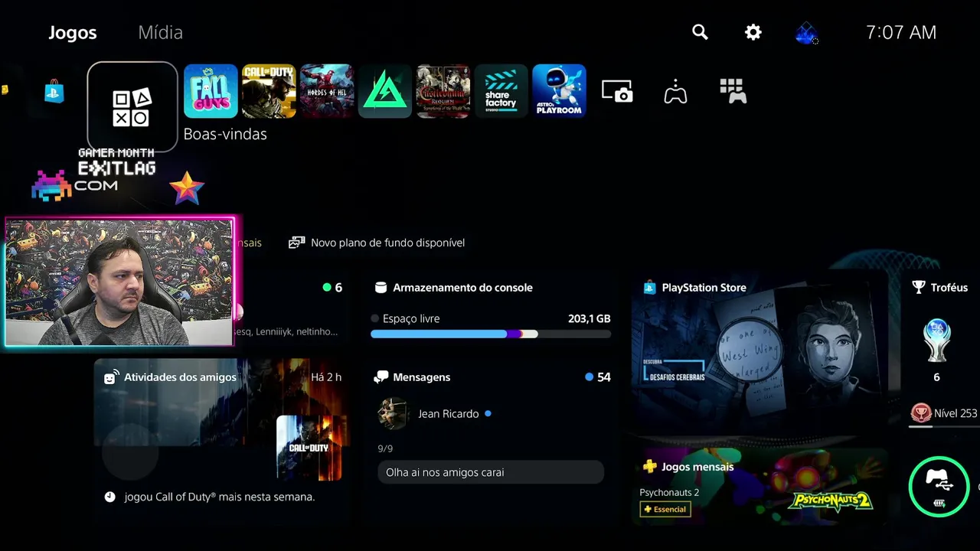Click the controller battery status circle
Screen dimensions: 980x551
(939, 487)
